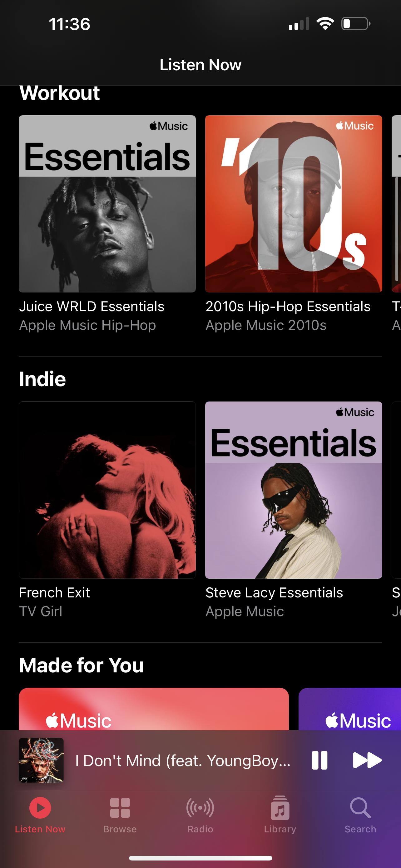401x868 pixels.
Task: Tap the I Don't Mind mini player title
Action: pyautogui.click(x=183, y=761)
